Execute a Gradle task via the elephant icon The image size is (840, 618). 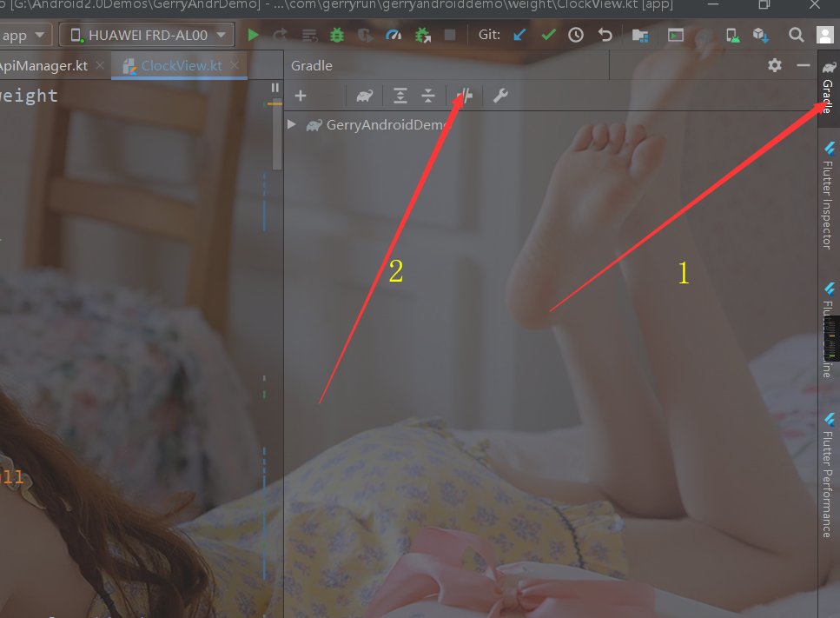click(364, 96)
